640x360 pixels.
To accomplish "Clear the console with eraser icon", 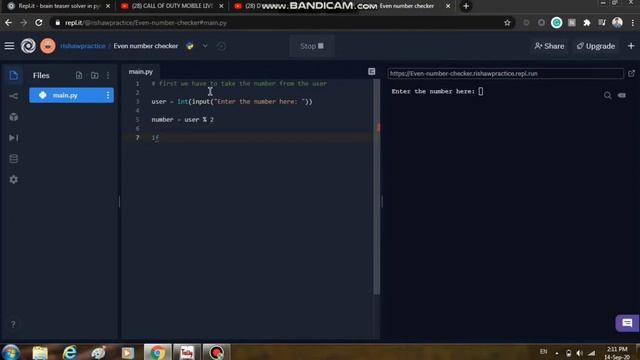I will [x=622, y=96].
